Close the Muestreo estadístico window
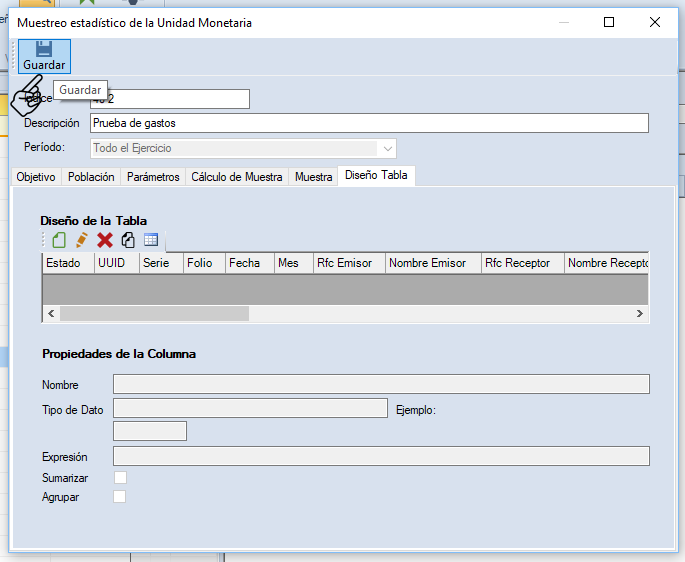This screenshot has width=685, height=562. [655, 22]
